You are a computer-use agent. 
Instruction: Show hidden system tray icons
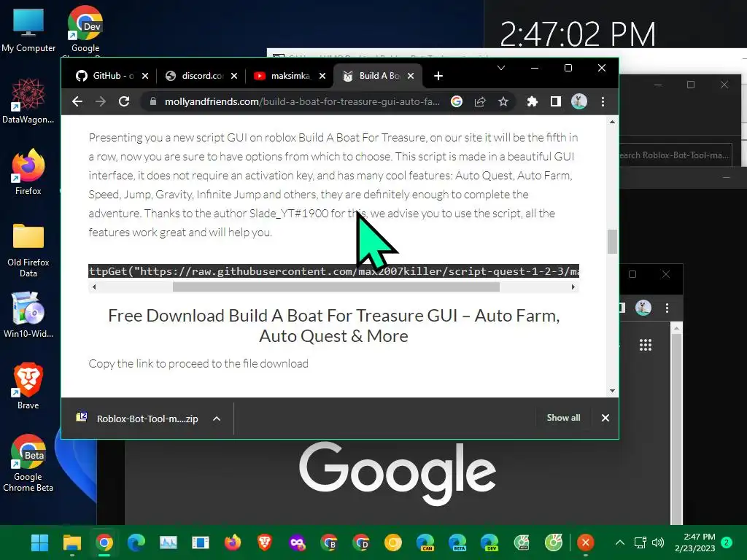point(620,542)
